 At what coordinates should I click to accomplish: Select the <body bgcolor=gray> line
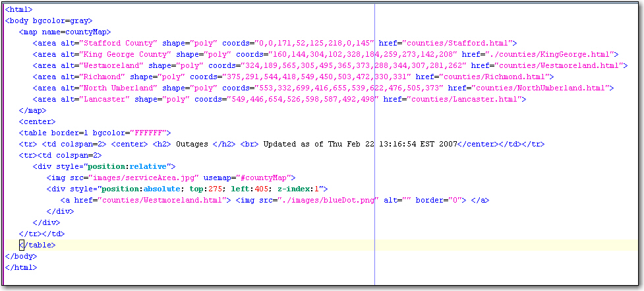pyautogui.click(x=49, y=20)
